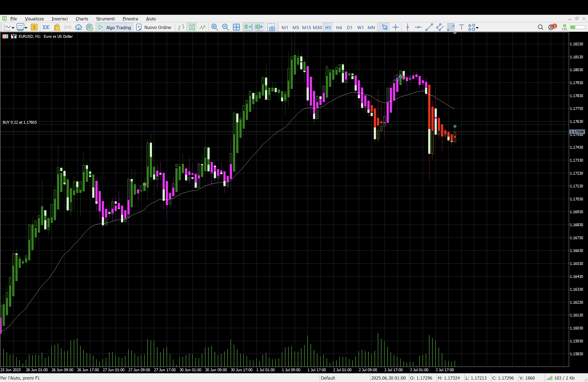Open the Strumenti menu

coord(105,19)
